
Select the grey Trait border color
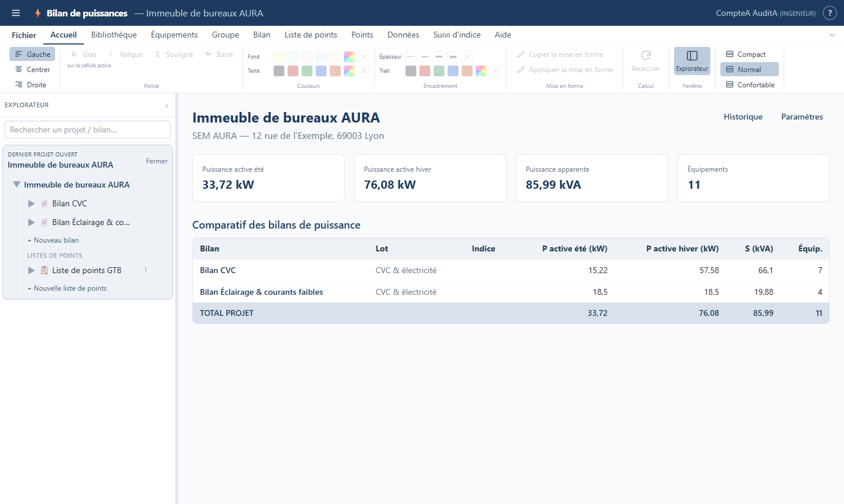point(411,71)
